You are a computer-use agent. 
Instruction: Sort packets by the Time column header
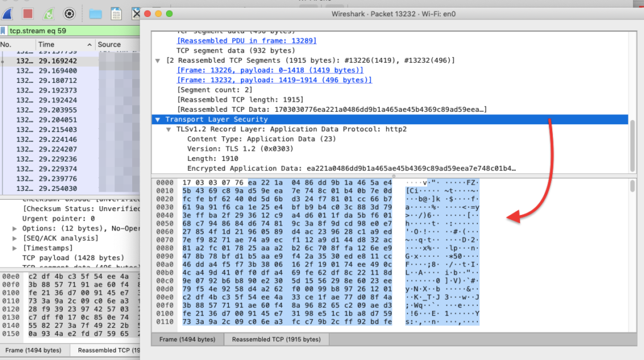coord(64,45)
